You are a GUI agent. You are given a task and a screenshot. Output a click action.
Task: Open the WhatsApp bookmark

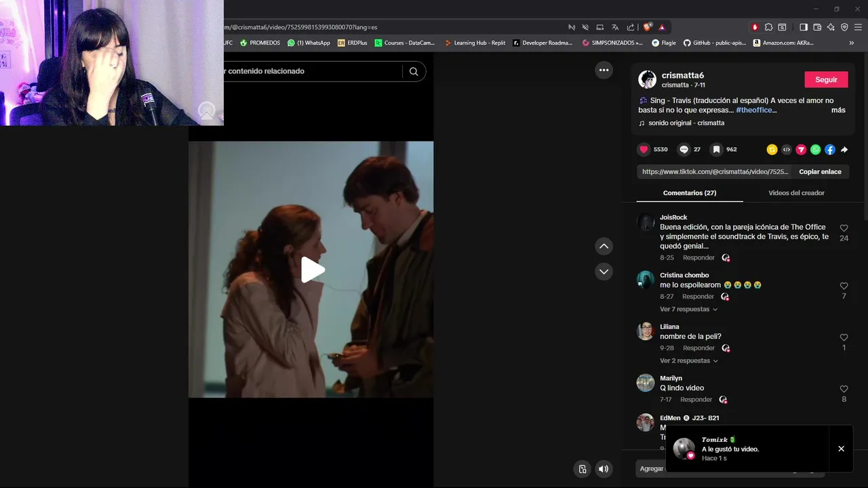[309, 43]
